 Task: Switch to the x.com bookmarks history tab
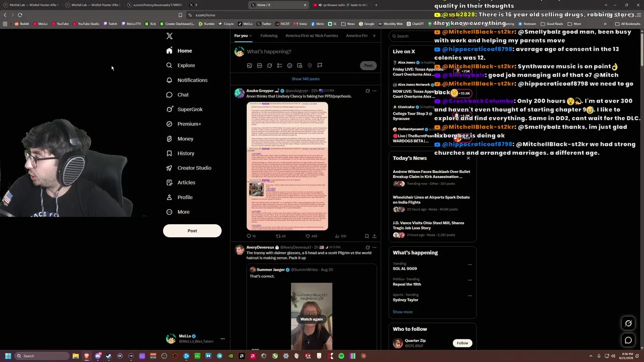[x=156, y=5]
